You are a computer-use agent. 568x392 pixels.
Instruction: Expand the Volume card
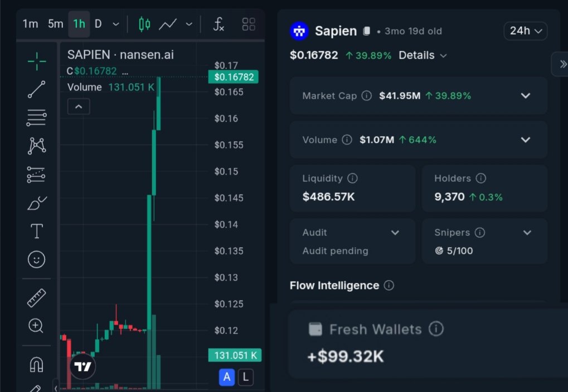coord(526,140)
